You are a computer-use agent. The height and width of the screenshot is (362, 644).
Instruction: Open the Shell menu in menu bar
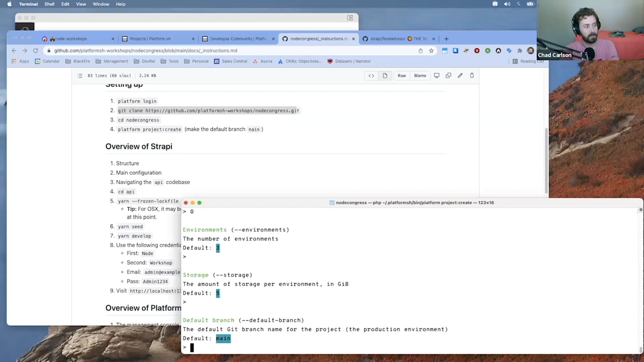[x=49, y=4]
